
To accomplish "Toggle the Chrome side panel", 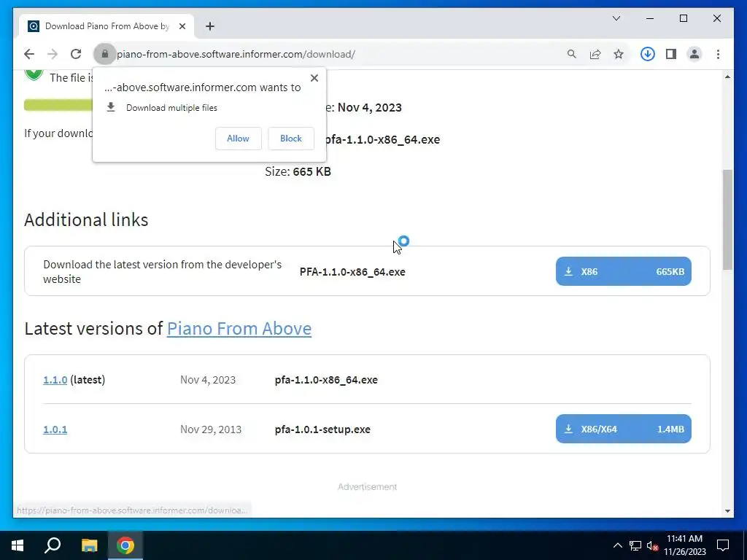I will [671, 54].
